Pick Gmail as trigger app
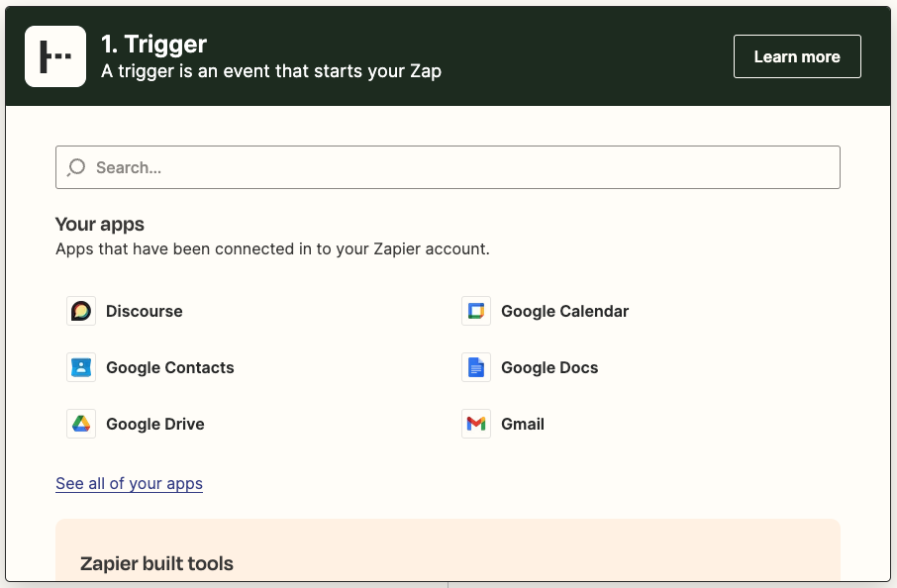 coord(523,424)
